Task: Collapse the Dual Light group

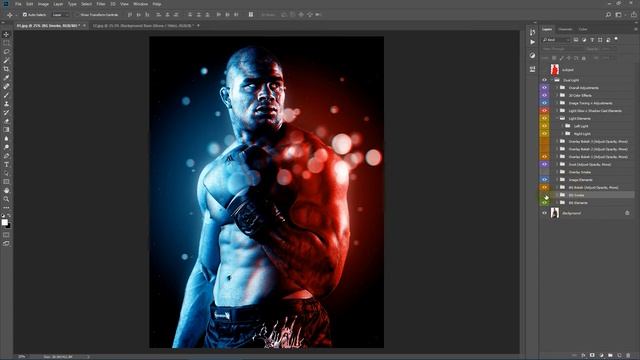Action: [x=551, y=80]
